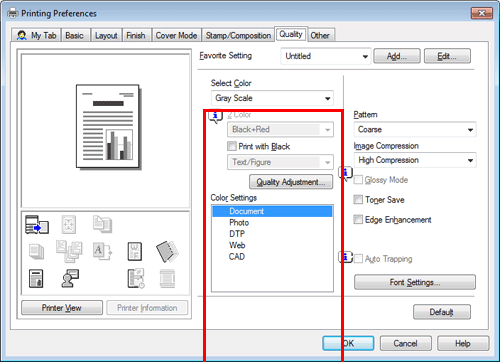
Task: Expand the 2 Color Black+Red dropdown
Action: 280,129
